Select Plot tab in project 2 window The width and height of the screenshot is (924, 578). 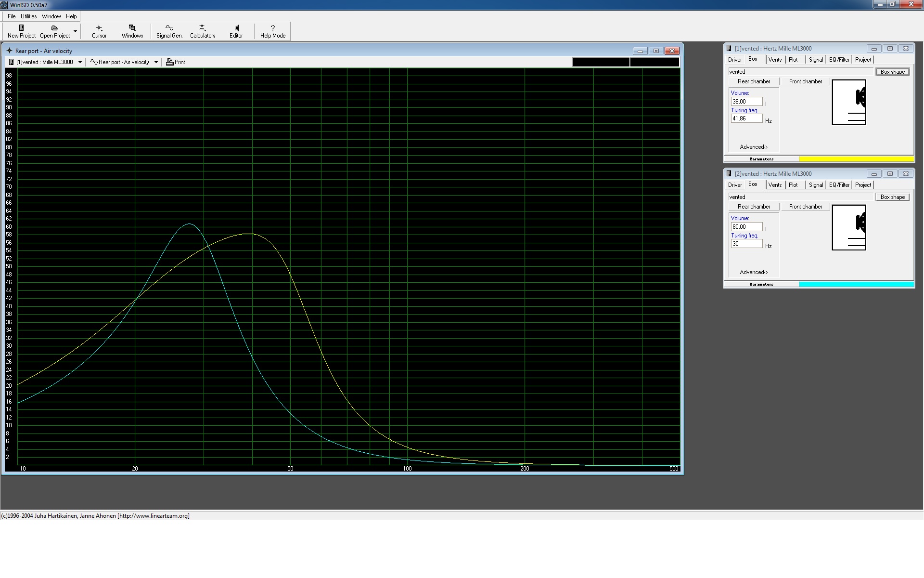[x=793, y=185]
